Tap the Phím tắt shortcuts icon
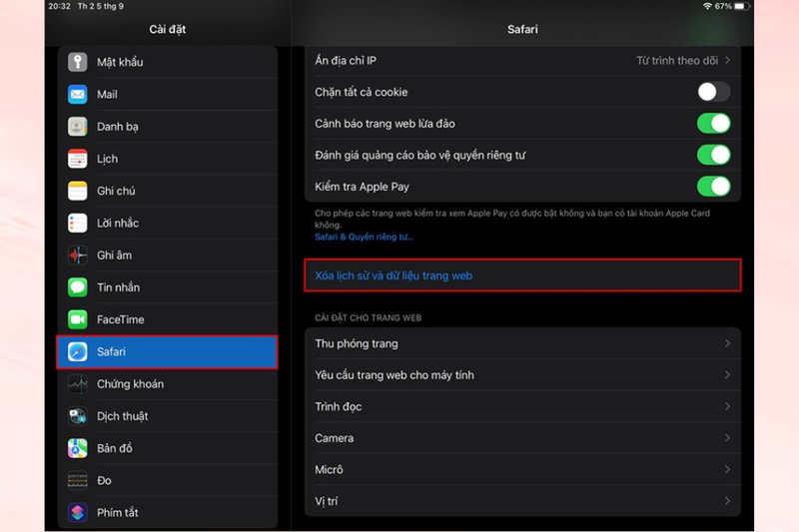799x532 pixels. 78,513
